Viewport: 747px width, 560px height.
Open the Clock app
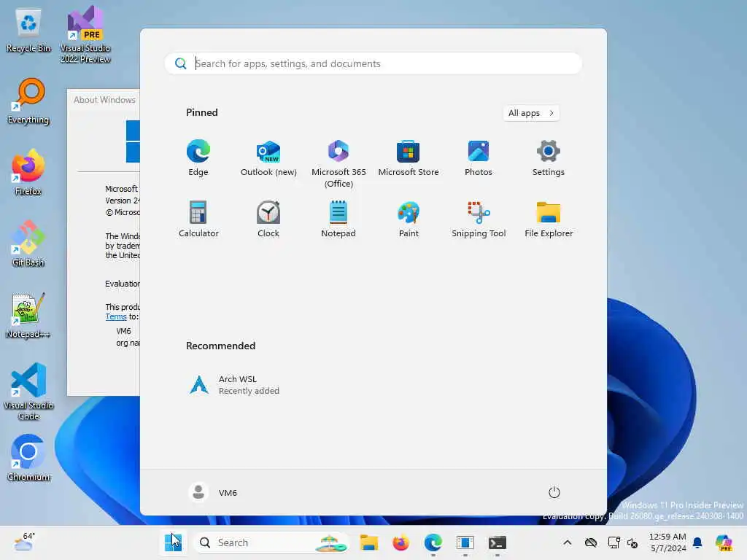pos(268,219)
